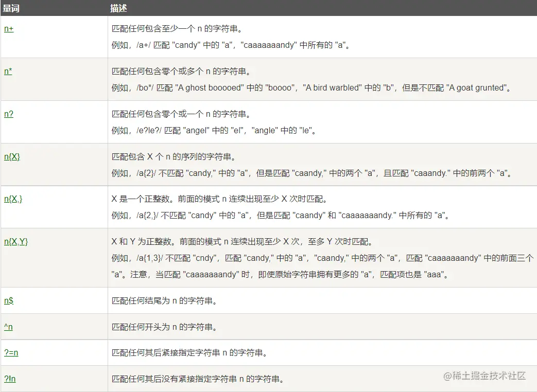The image size is (537, 392).
Task: Open the n? quantifier link
Action: pos(9,114)
